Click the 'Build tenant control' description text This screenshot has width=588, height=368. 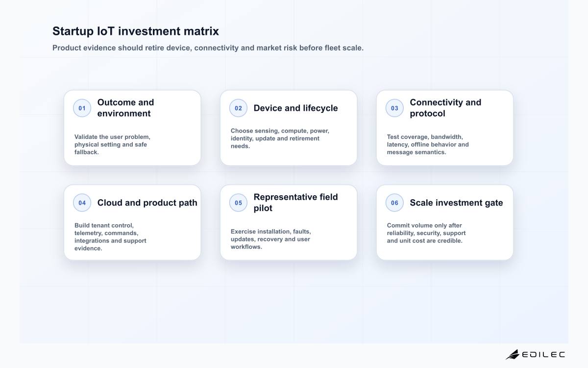point(110,237)
